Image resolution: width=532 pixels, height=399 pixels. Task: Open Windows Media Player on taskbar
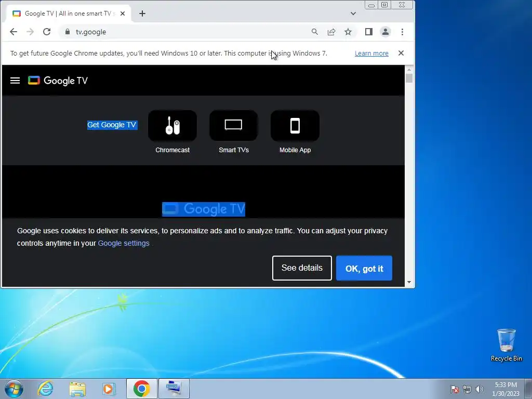[109, 389]
